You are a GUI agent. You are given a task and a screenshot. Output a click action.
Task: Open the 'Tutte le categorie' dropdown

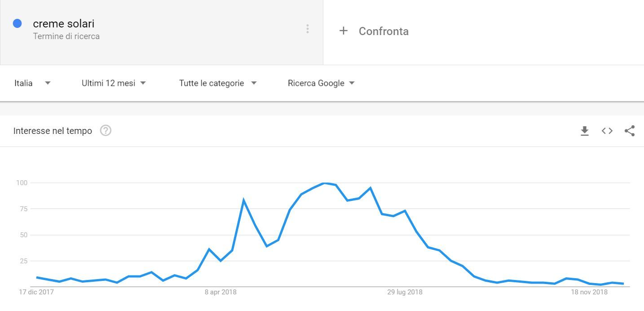tap(218, 83)
